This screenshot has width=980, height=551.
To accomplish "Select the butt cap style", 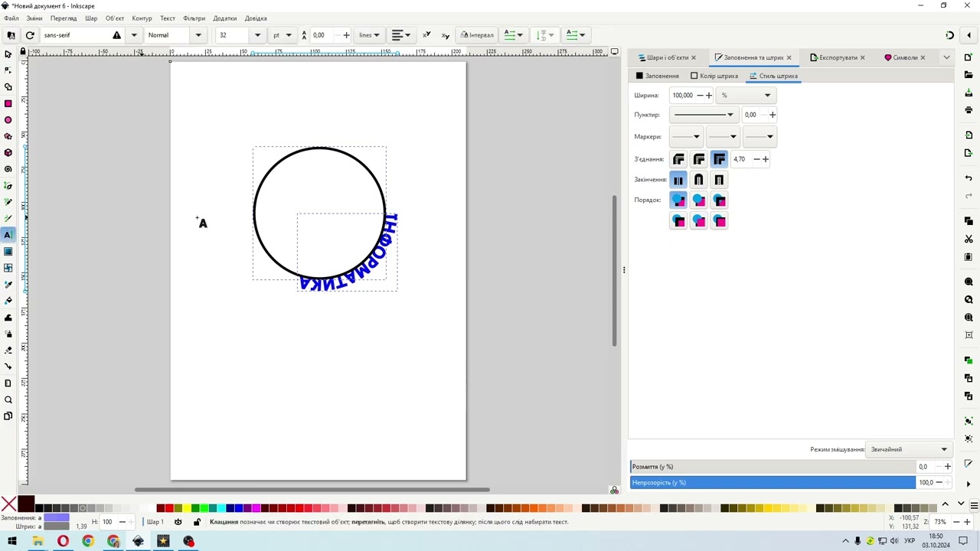I will [x=678, y=180].
